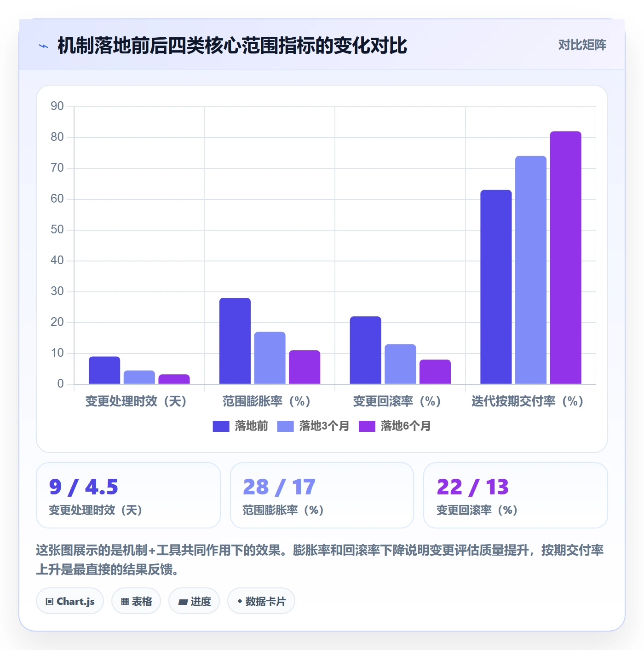Click the 落地3个月 bar for 迭代按期交付率
644x650 pixels.
point(531,270)
